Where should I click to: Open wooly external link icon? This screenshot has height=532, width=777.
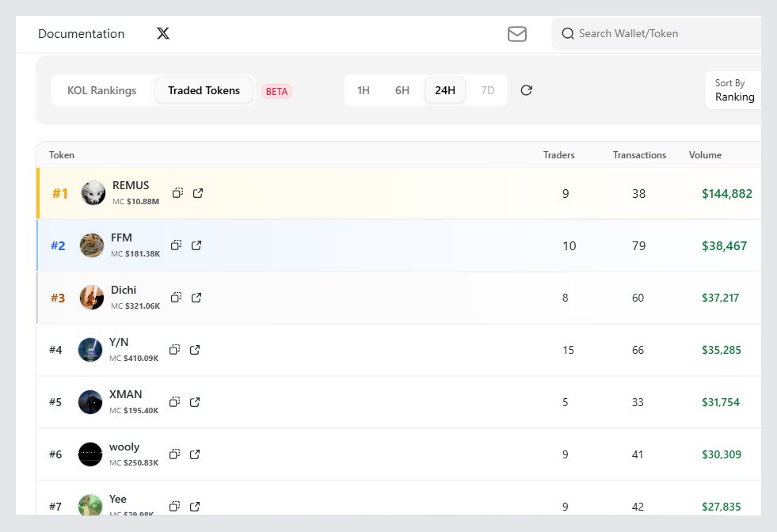(195, 454)
